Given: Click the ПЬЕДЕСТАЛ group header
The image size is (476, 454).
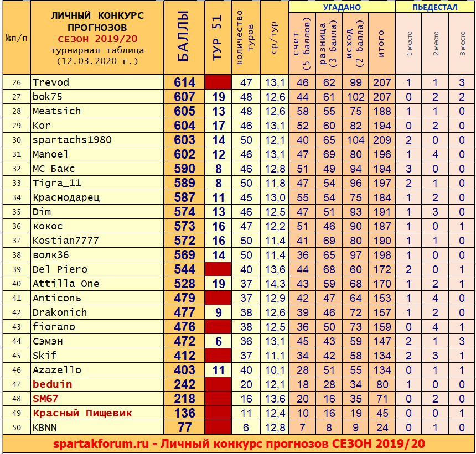Looking at the screenshot, I should tap(434, 7).
